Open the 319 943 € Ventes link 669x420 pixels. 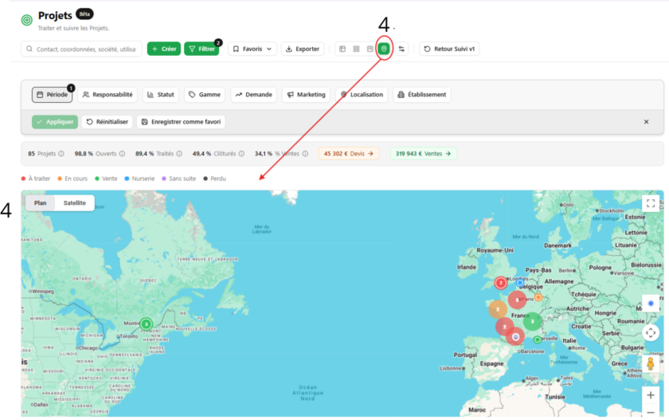[x=423, y=154]
